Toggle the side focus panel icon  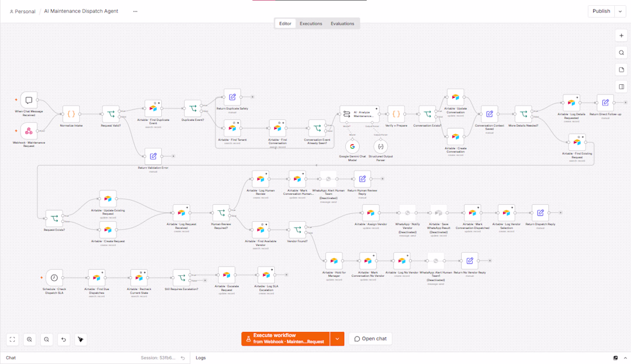pos(621,87)
